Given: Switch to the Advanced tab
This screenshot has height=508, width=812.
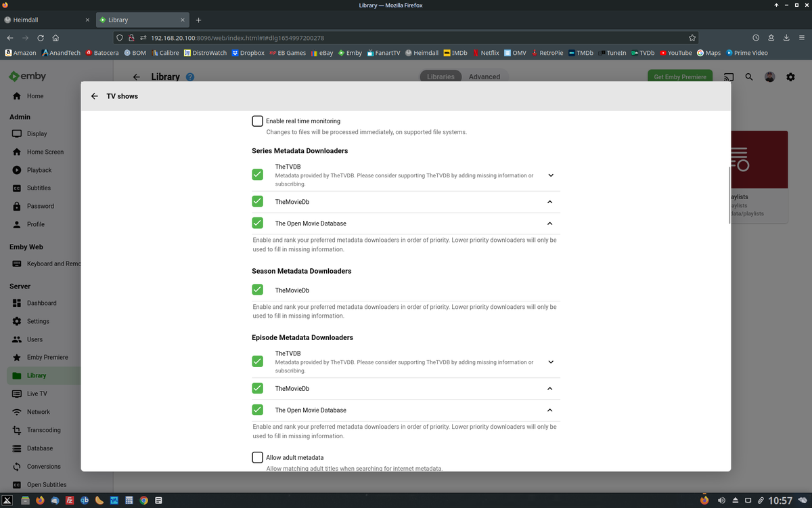Looking at the screenshot, I should point(485,77).
